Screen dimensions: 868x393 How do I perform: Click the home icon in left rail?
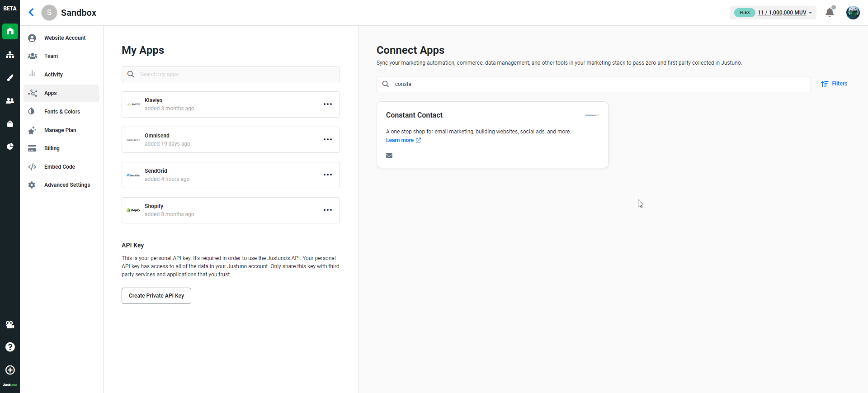tap(10, 31)
